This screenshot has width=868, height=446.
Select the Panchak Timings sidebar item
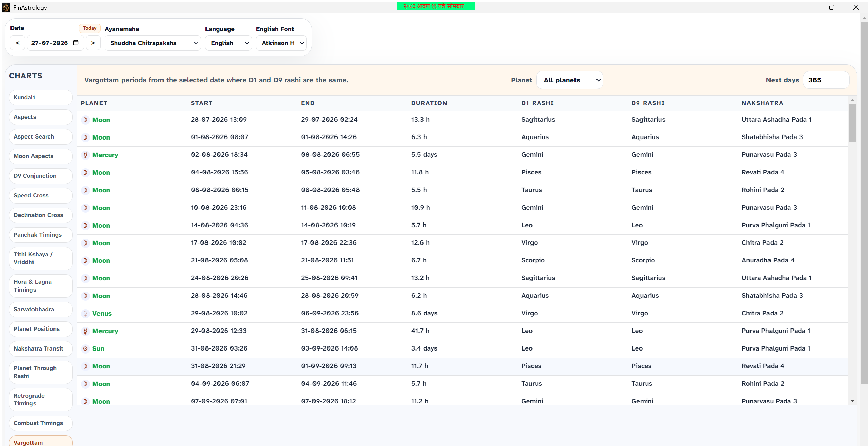coord(41,235)
